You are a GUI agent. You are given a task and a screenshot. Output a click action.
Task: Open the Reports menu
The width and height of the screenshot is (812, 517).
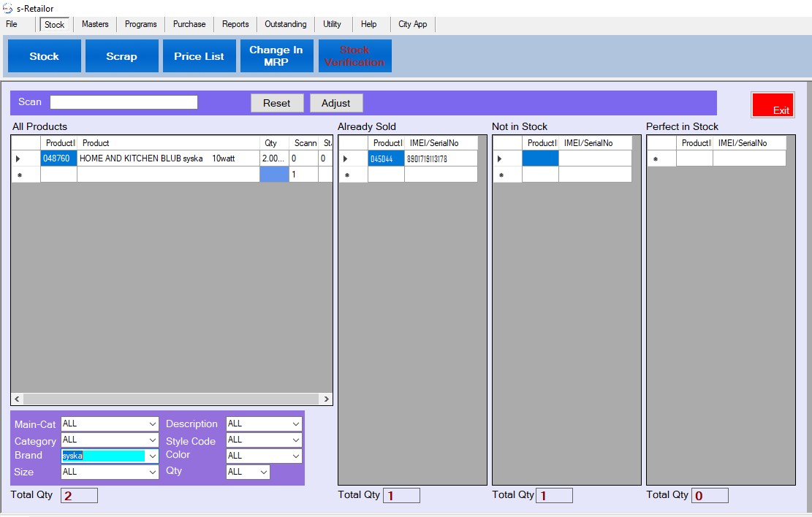[x=235, y=24]
